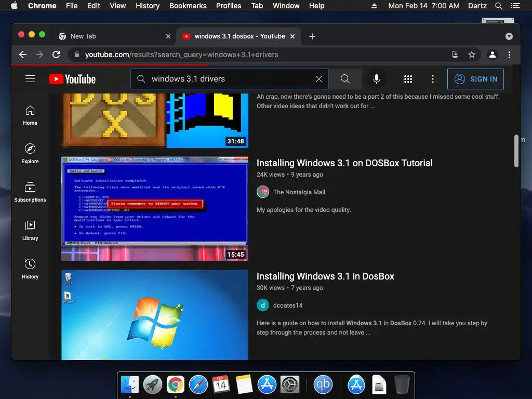This screenshot has height=399, width=532.
Task: Open tab search dropdown arrow
Action: pos(509,36)
